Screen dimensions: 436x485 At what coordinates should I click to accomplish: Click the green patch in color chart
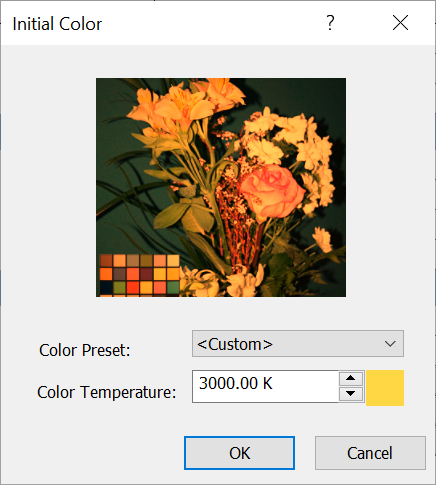[x=173, y=287]
